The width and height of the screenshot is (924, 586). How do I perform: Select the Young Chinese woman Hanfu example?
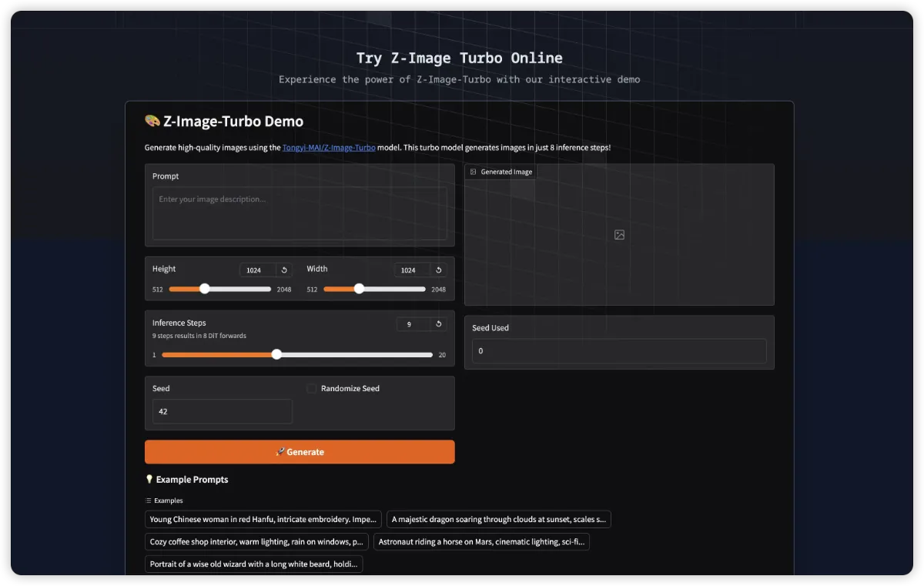point(263,520)
